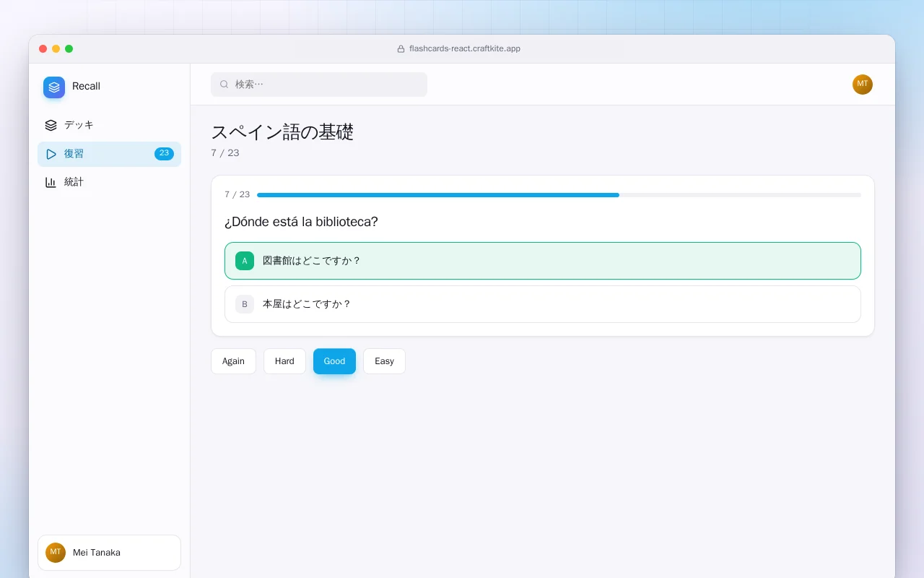
Task: Select the 復習 review menu item
Action: coord(109,154)
